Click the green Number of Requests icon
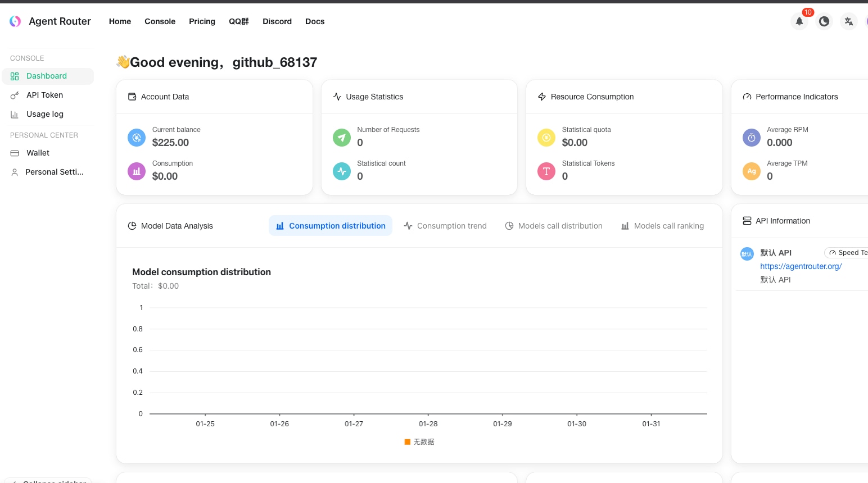Screen dimensions: 868x483 (341, 137)
